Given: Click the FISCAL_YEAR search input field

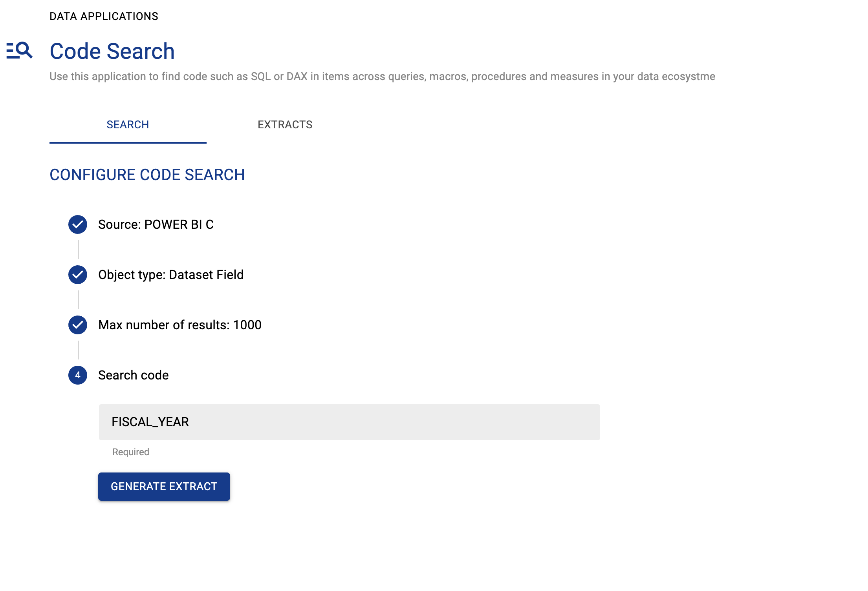Looking at the screenshot, I should pos(349,422).
